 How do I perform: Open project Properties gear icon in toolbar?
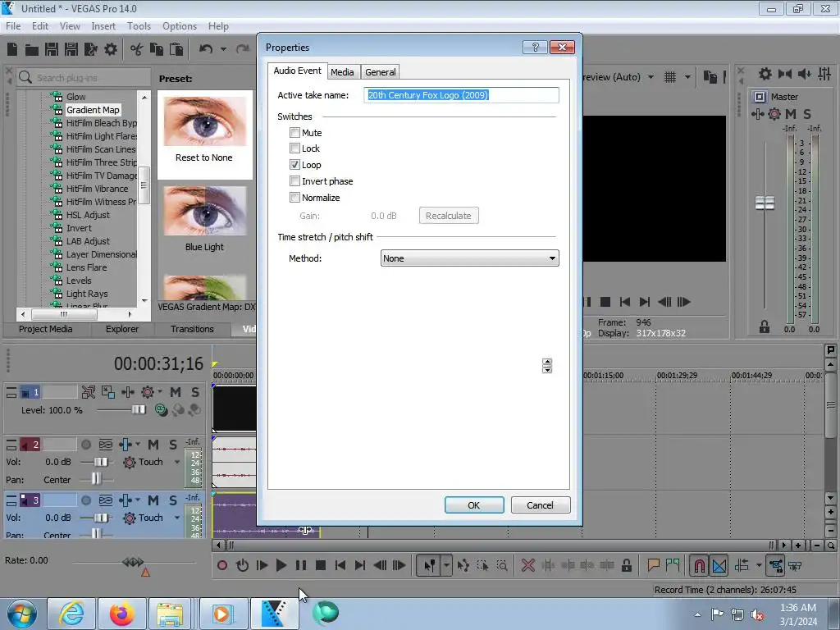pyautogui.click(x=111, y=49)
